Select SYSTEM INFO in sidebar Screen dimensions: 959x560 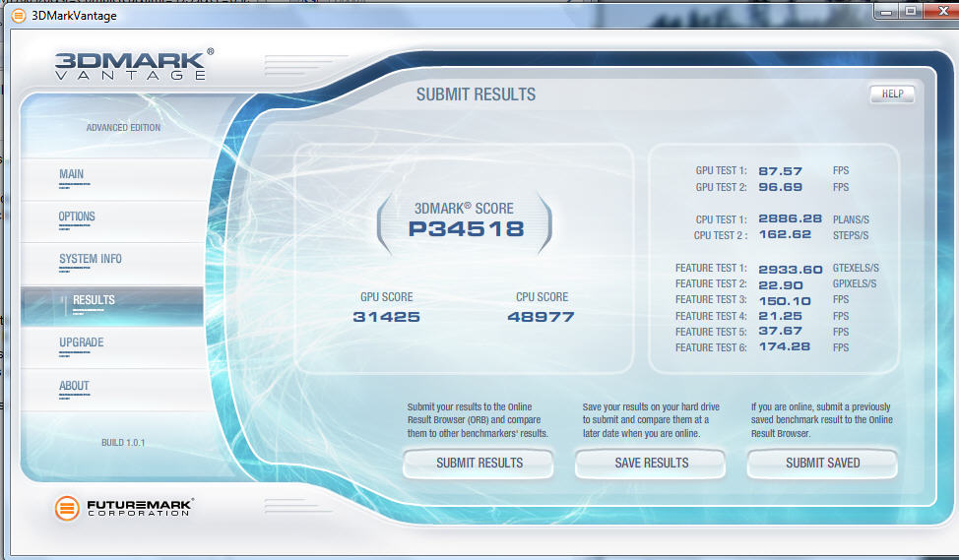pyautogui.click(x=91, y=260)
